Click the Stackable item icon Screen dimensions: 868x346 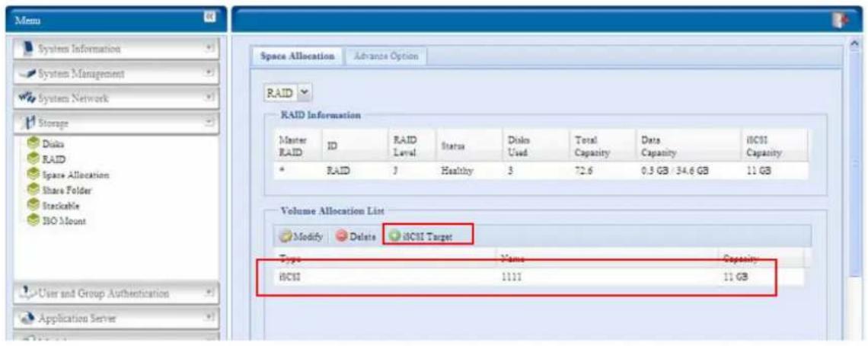point(34,206)
